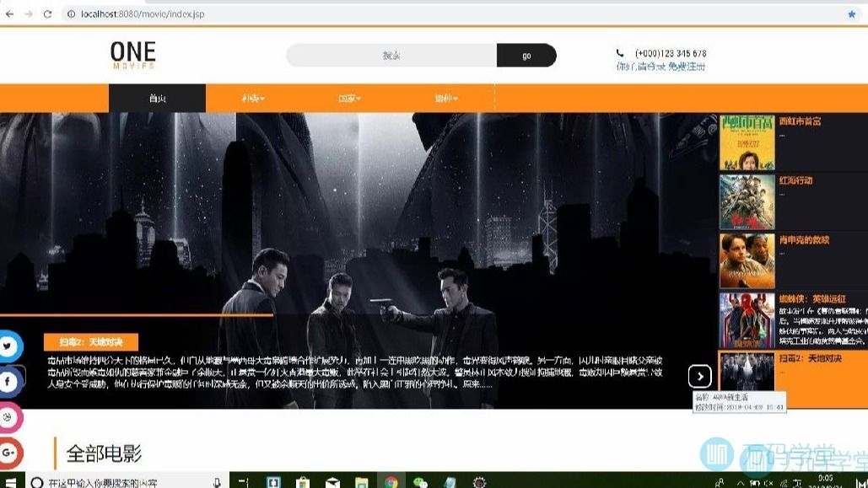Click the (+000)123 345 678 phone number
This screenshot has width=868, height=488.
pyautogui.click(x=671, y=53)
